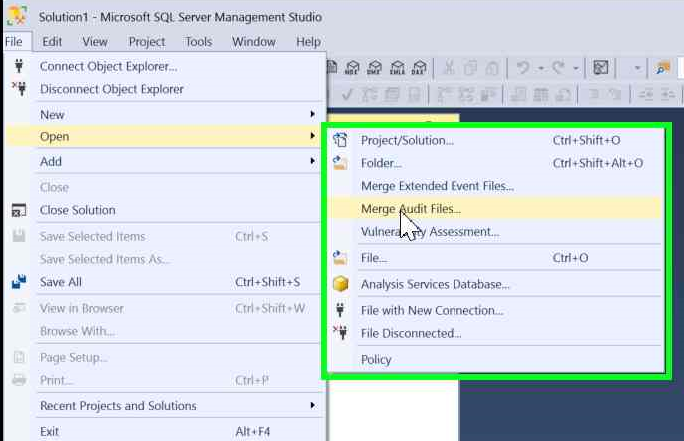The height and width of the screenshot is (441, 684).
Task: Open the Edit menu
Action: [52, 41]
